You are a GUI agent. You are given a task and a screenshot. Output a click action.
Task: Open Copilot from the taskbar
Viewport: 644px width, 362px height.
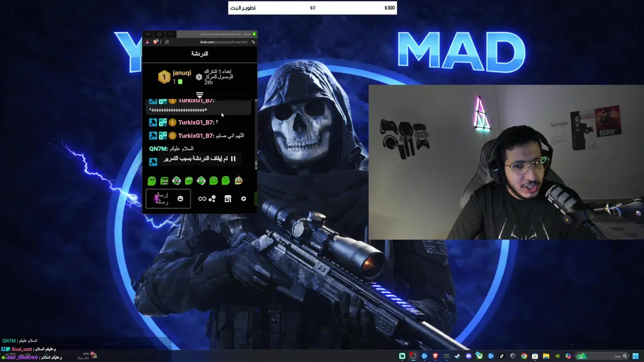click(x=568, y=356)
